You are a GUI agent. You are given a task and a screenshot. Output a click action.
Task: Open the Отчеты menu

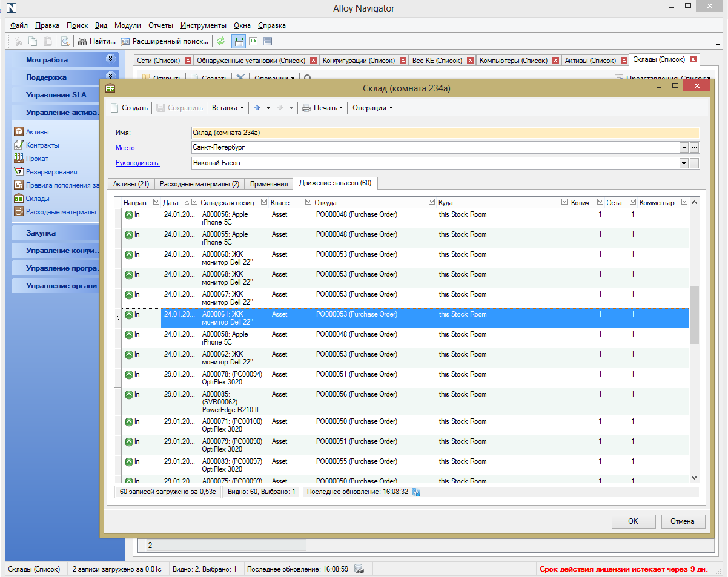point(161,25)
